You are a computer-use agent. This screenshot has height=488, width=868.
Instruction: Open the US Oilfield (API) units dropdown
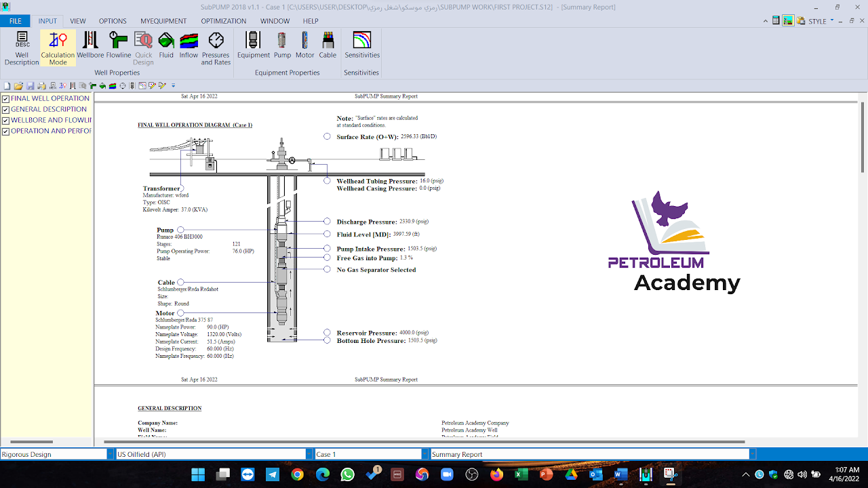[x=309, y=454]
